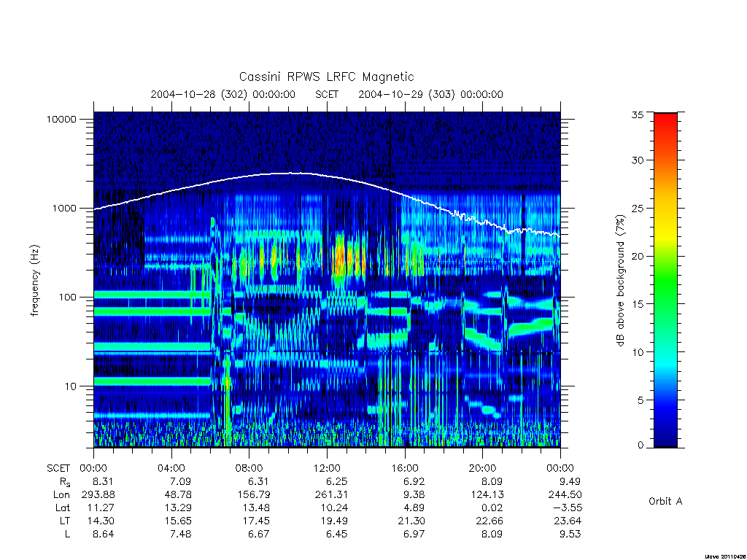Select the end date '2004-10-29 (303) 00:00:00'
The width and height of the screenshot is (747, 560).
[430, 94]
